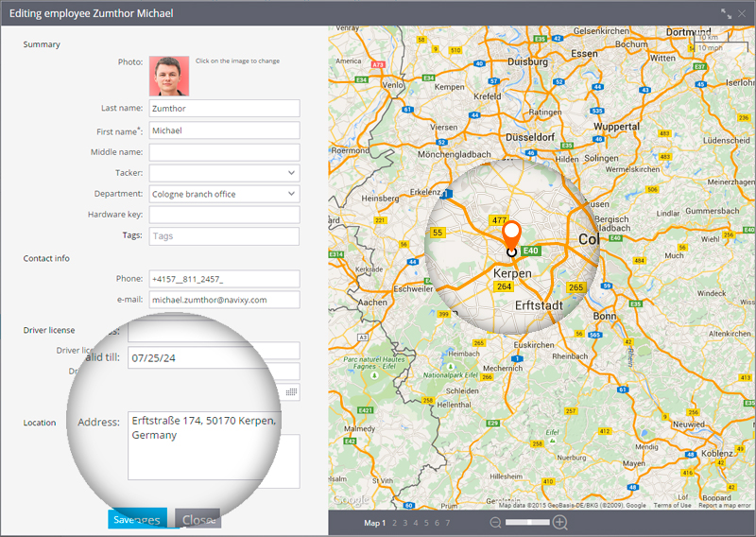Click Mönchengladbach on the map

455,154
